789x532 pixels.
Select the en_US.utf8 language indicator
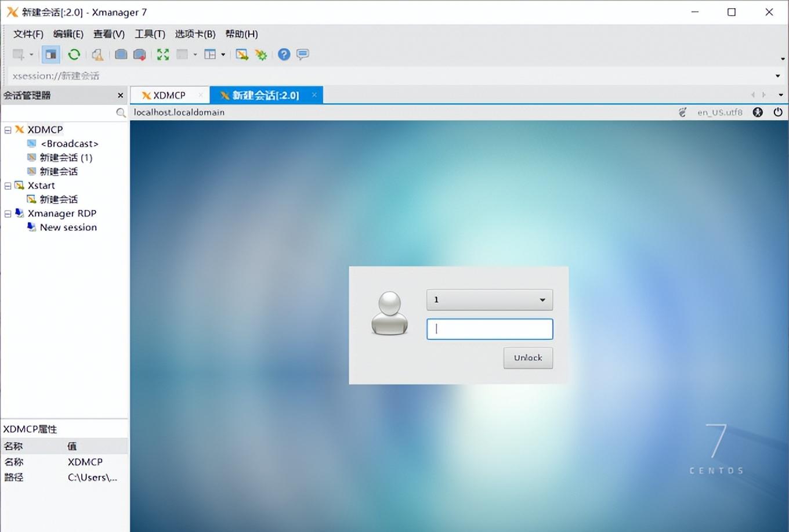click(719, 112)
